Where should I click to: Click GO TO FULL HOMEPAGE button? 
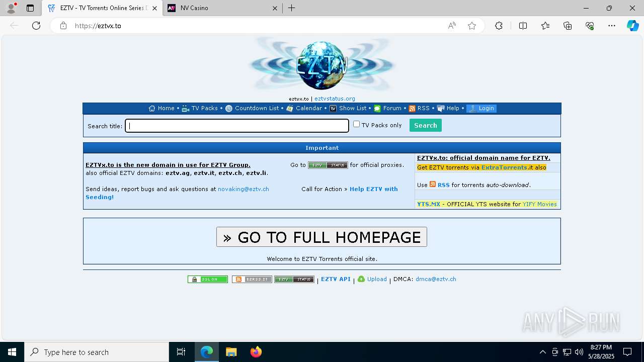click(x=321, y=237)
